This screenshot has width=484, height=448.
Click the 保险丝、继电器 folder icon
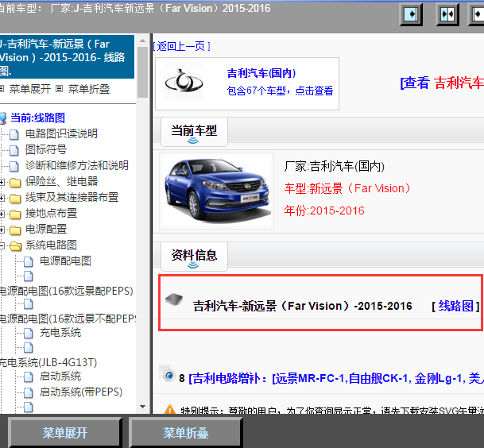tap(15, 183)
